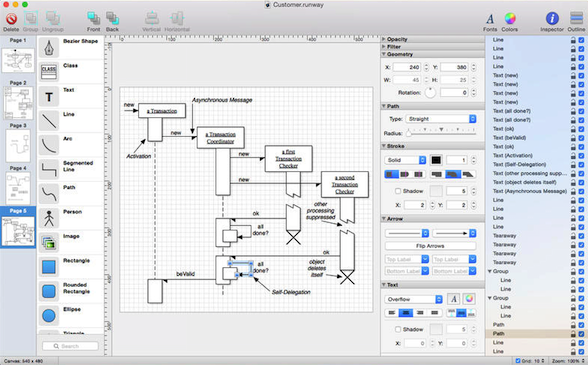Image resolution: width=588 pixels, height=365 pixels.
Task: Click the Radius slider
Action: pyautogui.click(x=441, y=132)
